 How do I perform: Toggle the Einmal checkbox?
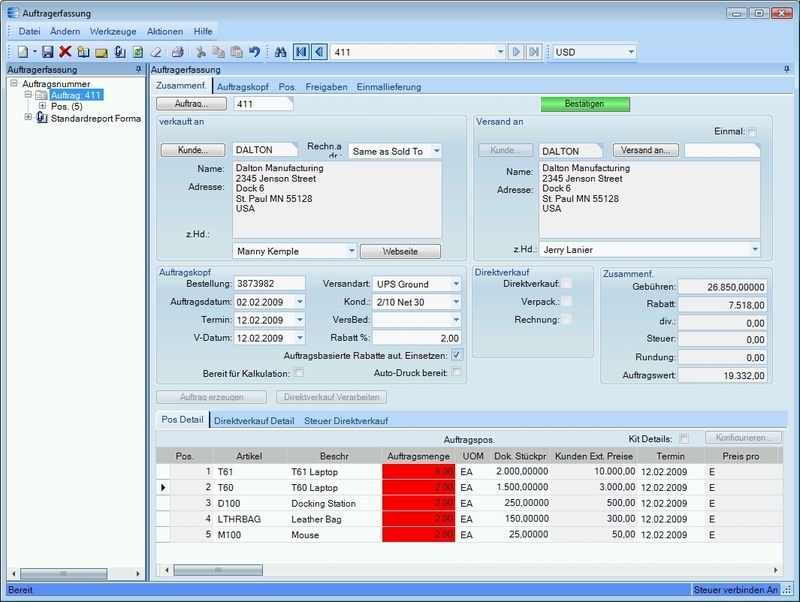coord(752,132)
